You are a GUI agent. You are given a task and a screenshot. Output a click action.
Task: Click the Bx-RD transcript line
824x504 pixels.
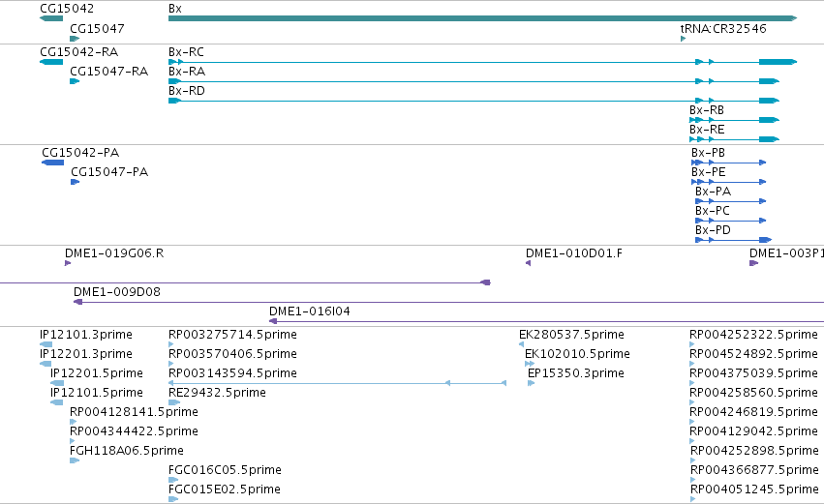tap(473, 101)
